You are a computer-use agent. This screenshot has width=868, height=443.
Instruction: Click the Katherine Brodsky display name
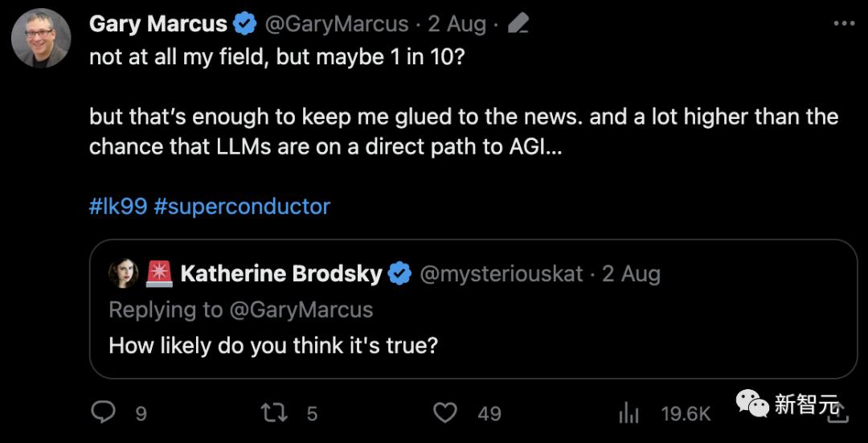281,274
